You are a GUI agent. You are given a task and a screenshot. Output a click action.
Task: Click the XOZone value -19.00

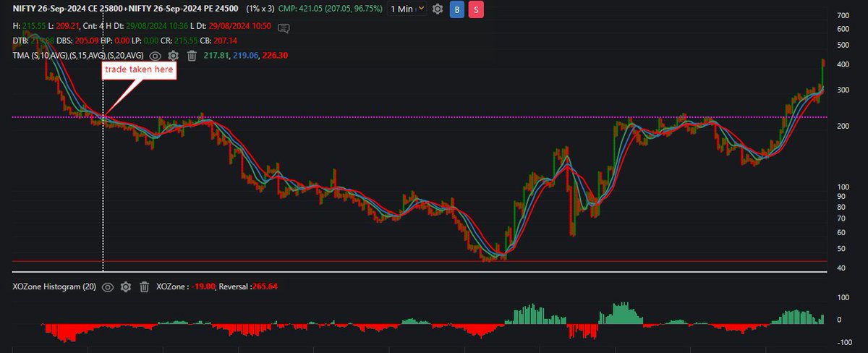point(202,287)
